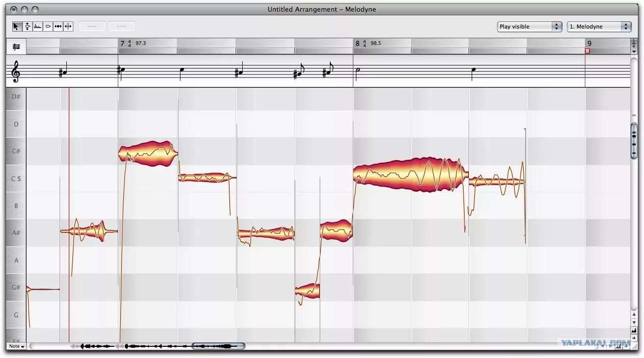The width and height of the screenshot is (644, 358).
Task: Click the first empty pitch value field
Action: coord(92,26)
